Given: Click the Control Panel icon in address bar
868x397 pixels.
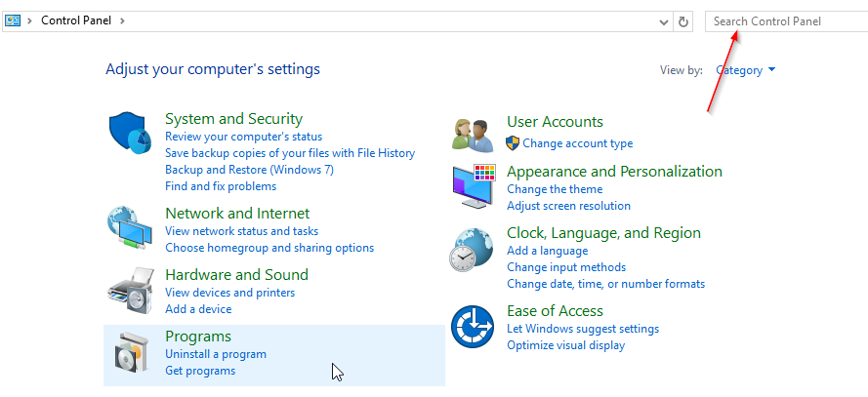Looking at the screenshot, I should pyautogui.click(x=12, y=21).
